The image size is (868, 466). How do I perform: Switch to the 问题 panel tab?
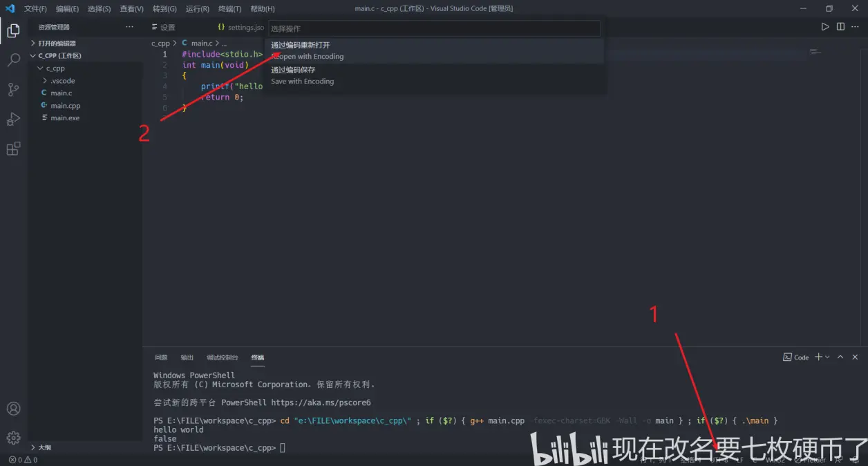click(161, 357)
